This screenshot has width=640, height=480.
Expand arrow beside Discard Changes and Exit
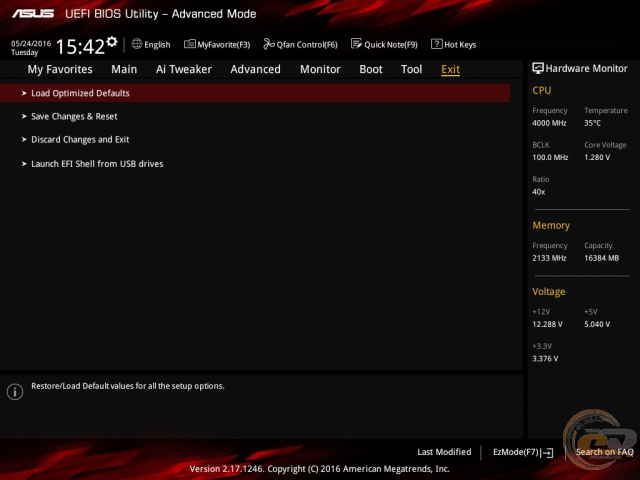[24, 140]
